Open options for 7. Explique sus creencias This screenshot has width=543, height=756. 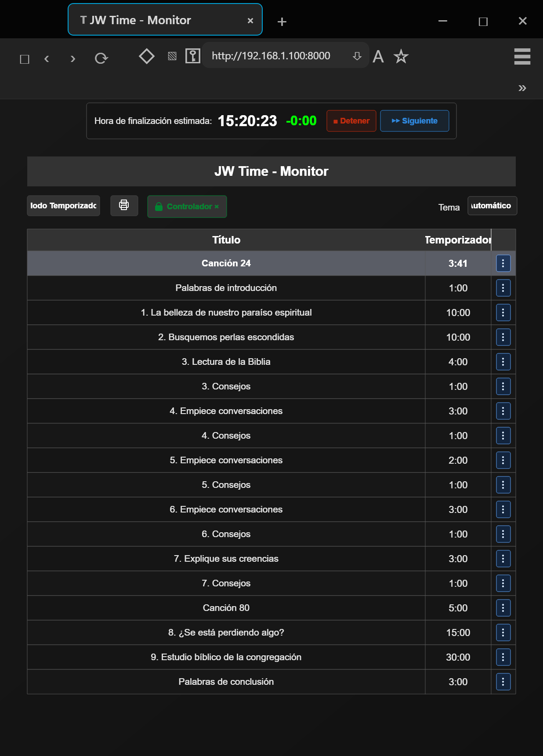pyautogui.click(x=503, y=559)
